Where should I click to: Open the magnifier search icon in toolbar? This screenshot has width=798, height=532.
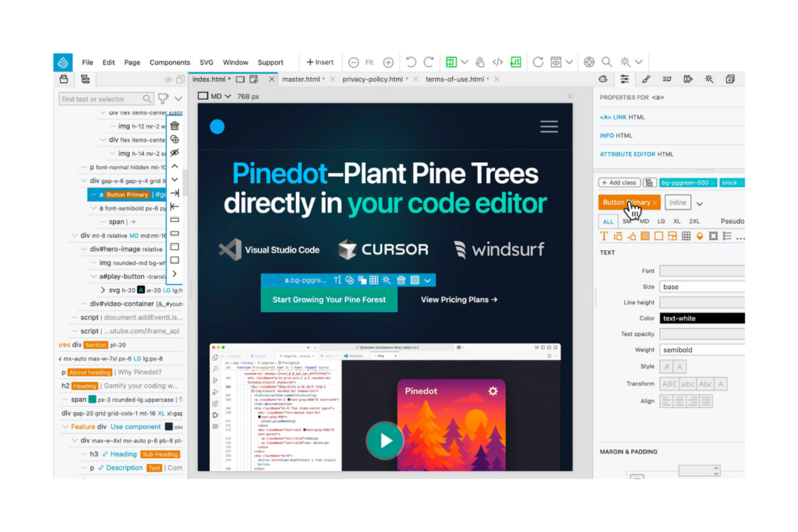click(606, 62)
